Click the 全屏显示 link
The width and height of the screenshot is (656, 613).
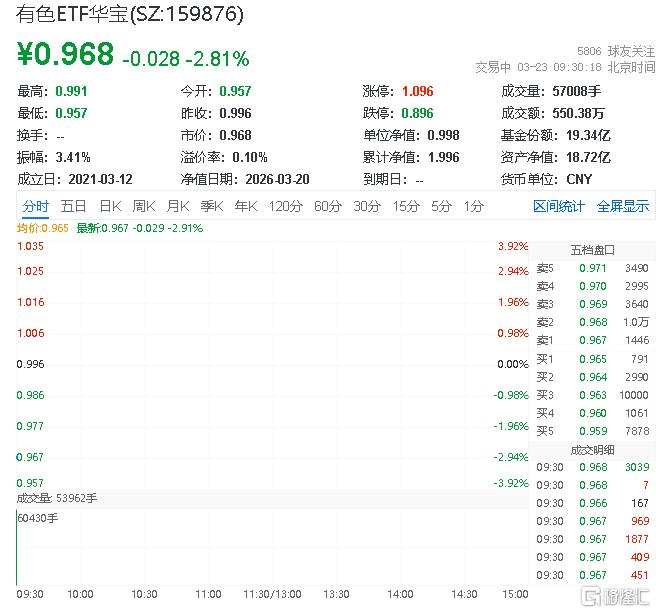point(623,206)
